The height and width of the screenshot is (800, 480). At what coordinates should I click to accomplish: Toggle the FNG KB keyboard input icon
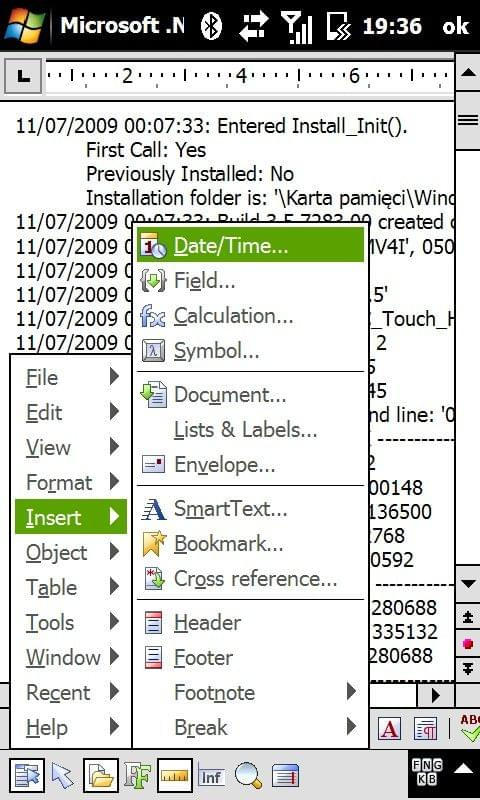[427, 771]
